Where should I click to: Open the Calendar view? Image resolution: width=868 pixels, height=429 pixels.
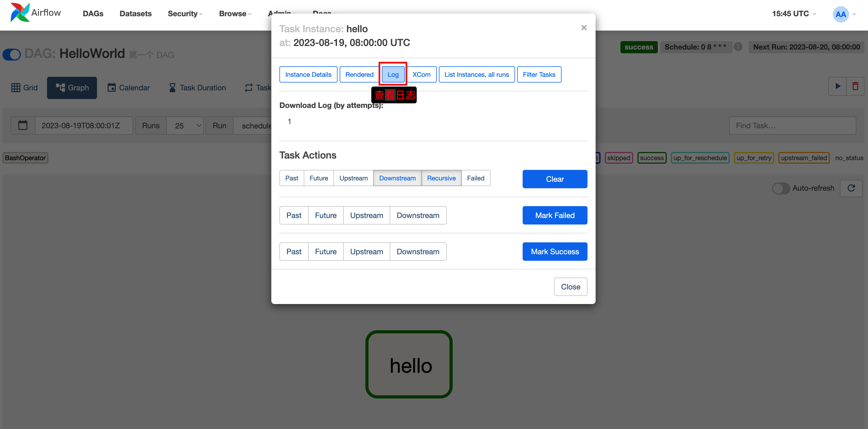128,87
